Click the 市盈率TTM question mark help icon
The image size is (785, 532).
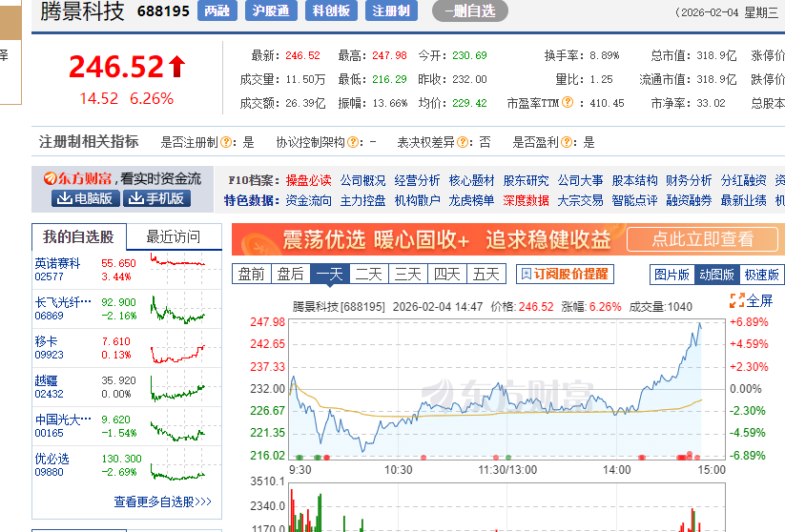[x=568, y=102]
